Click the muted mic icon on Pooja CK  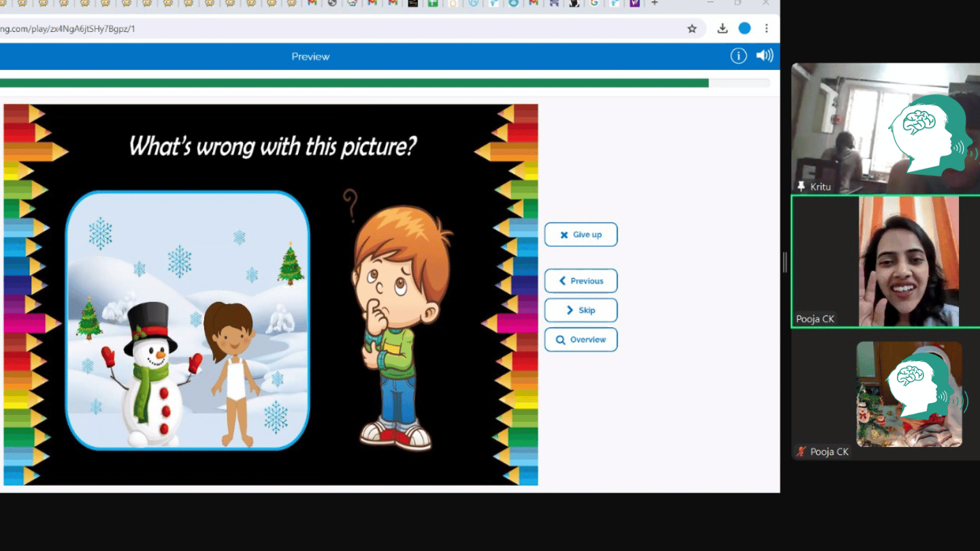pos(802,451)
